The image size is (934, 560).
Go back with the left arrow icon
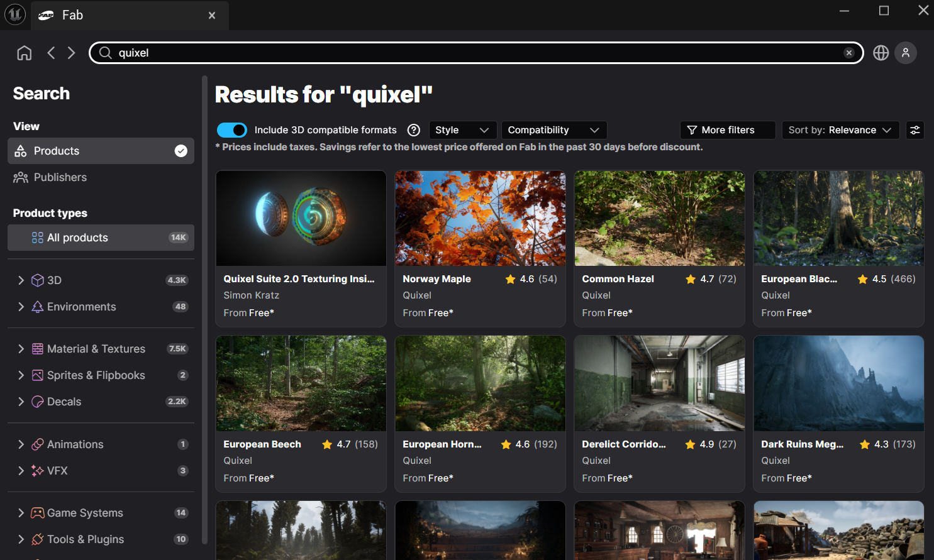[x=51, y=53]
